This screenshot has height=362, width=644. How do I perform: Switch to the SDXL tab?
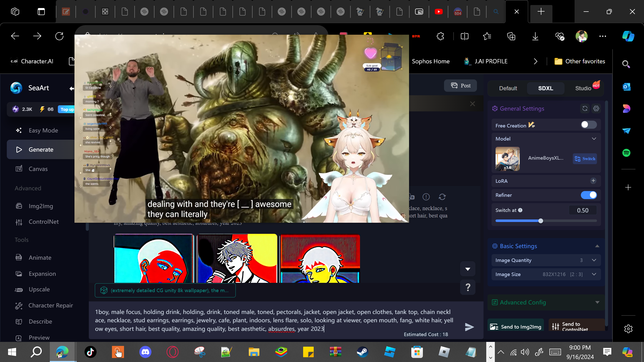pos(545,88)
